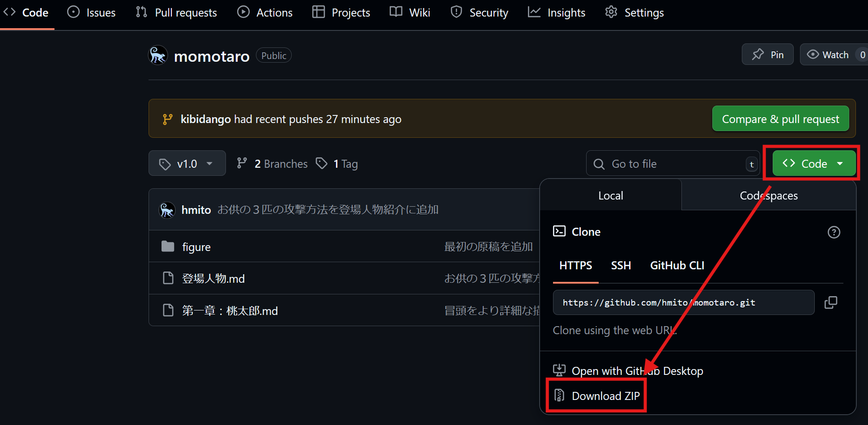Open the figure folder

point(196,247)
